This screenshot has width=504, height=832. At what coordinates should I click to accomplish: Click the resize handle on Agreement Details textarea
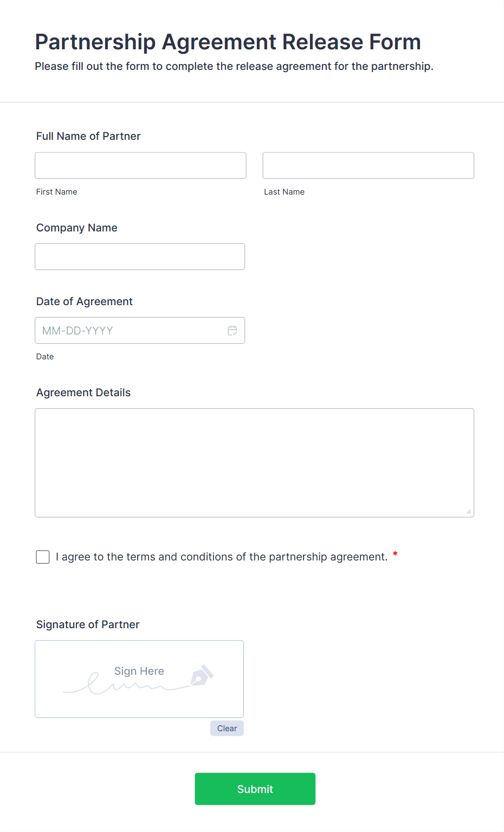point(469,511)
